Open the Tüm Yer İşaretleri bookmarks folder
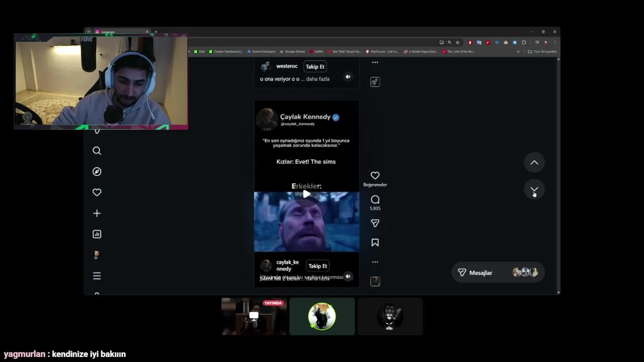Screen dimensions: 644x362 pyautogui.click(x=542, y=51)
